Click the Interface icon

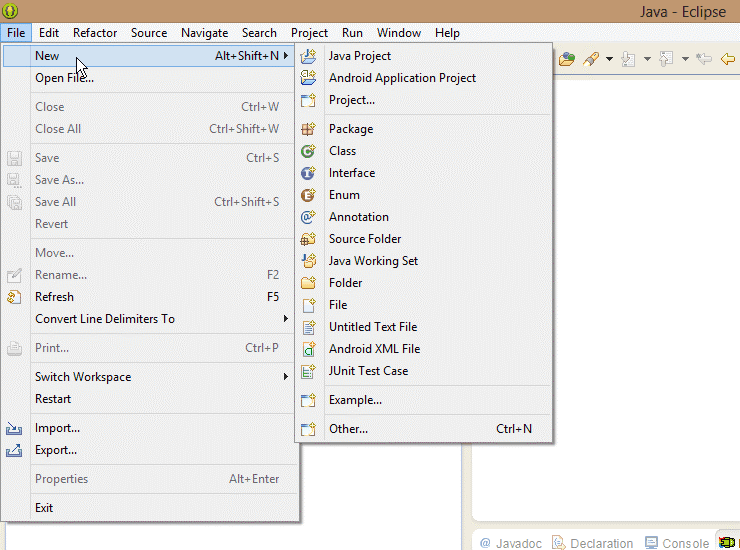tap(308, 173)
